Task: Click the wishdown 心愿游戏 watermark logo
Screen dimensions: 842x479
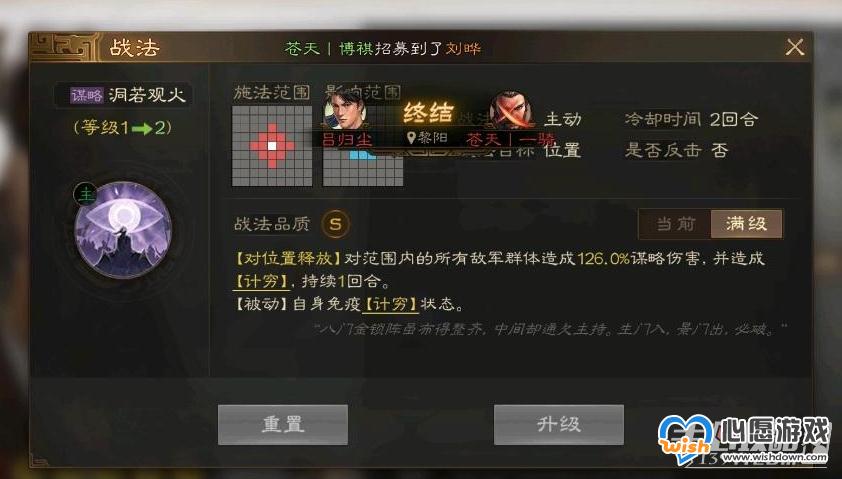Action: click(x=744, y=440)
